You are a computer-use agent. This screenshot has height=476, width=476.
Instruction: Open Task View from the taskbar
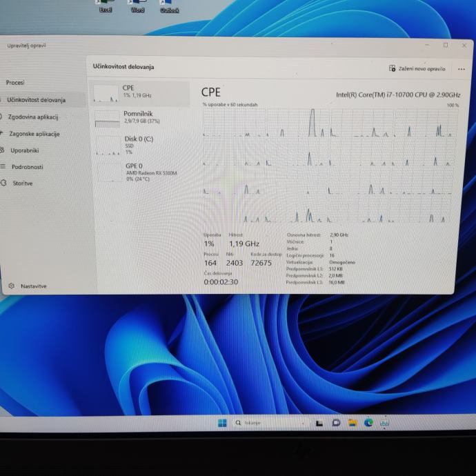point(319,423)
